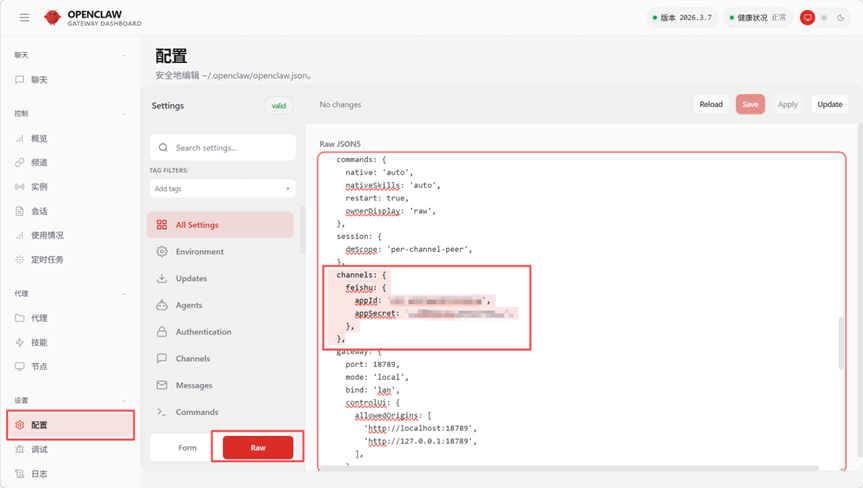Image resolution: width=863 pixels, height=488 pixels.
Task: Click the 'No changes' status text
Action: pos(340,105)
